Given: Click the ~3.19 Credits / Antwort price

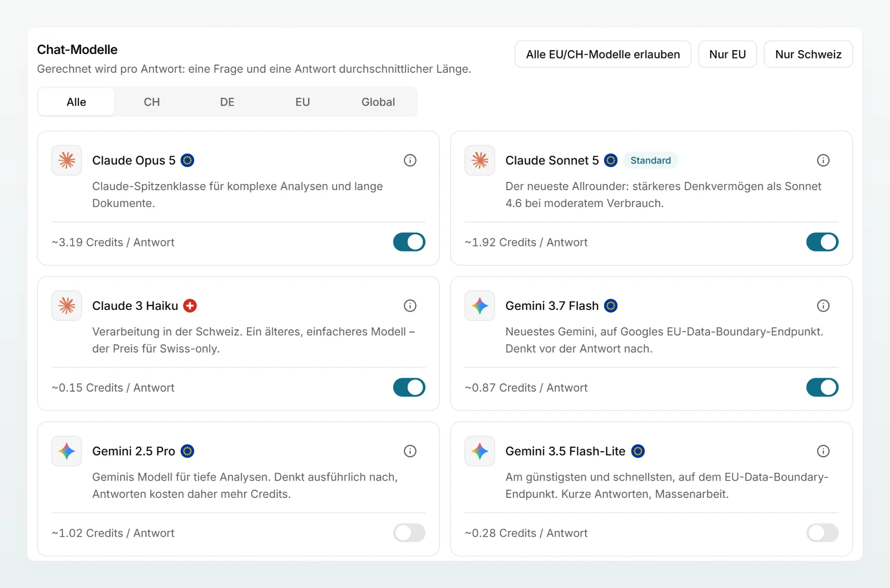Looking at the screenshot, I should [113, 242].
